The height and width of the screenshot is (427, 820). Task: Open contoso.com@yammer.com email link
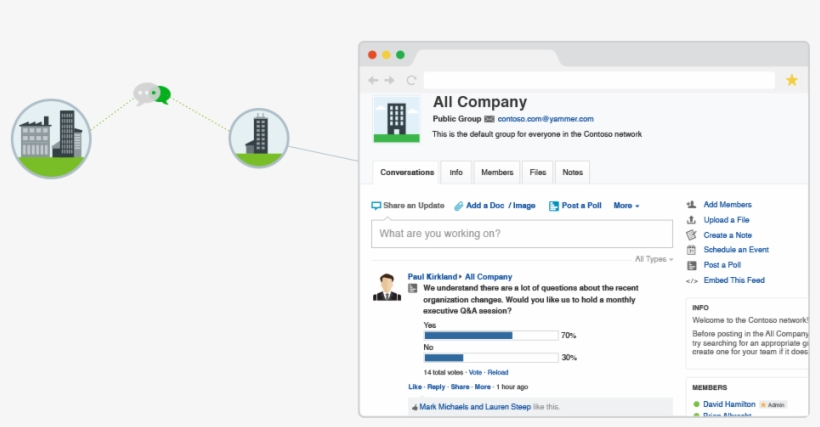pyautogui.click(x=545, y=119)
